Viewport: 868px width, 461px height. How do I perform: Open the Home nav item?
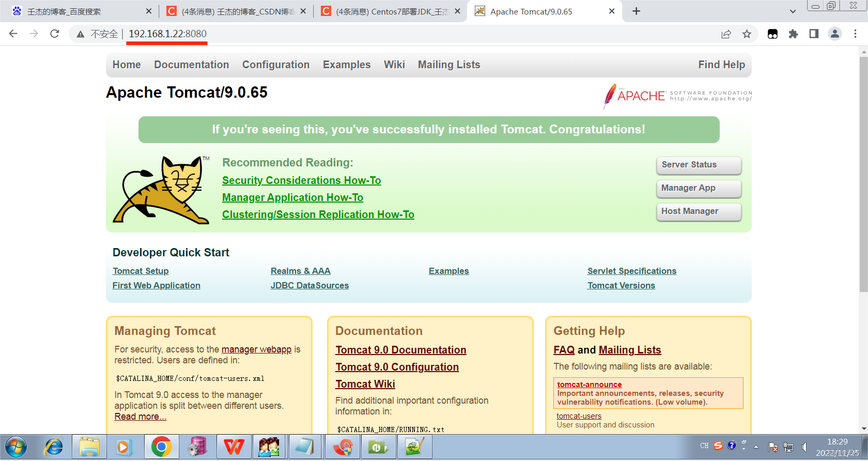(x=127, y=65)
